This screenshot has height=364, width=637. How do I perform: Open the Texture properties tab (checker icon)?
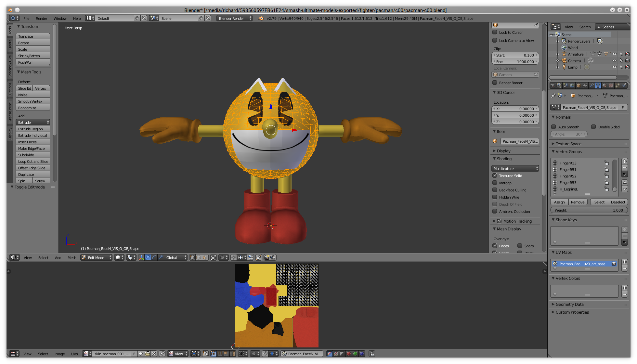[611, 85]
